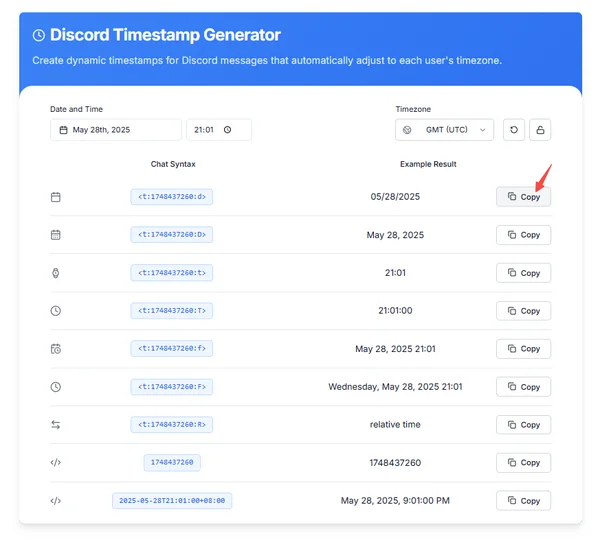
Task: Click the globe icon in the timezone selector
Action: 407,130
